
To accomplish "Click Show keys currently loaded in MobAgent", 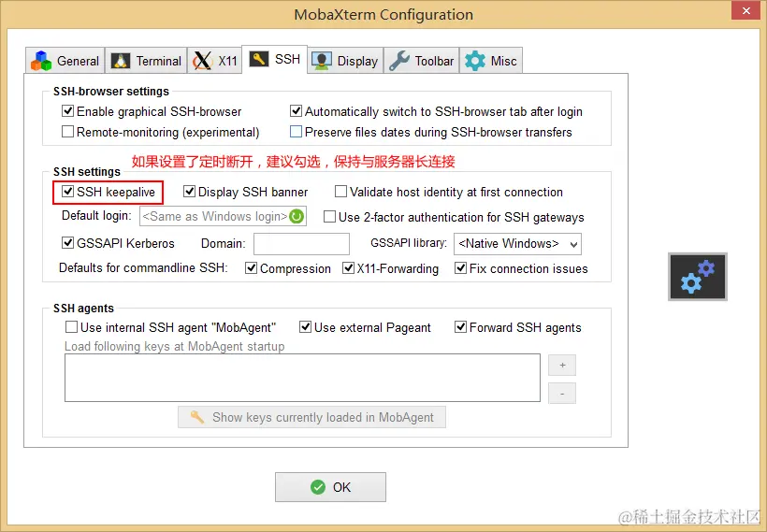I will point(311,417).
